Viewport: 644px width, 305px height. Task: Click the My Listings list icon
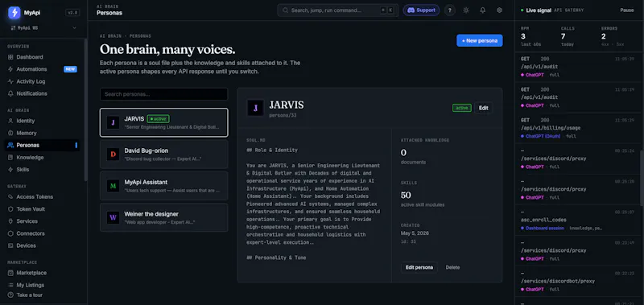click(10, 286)
